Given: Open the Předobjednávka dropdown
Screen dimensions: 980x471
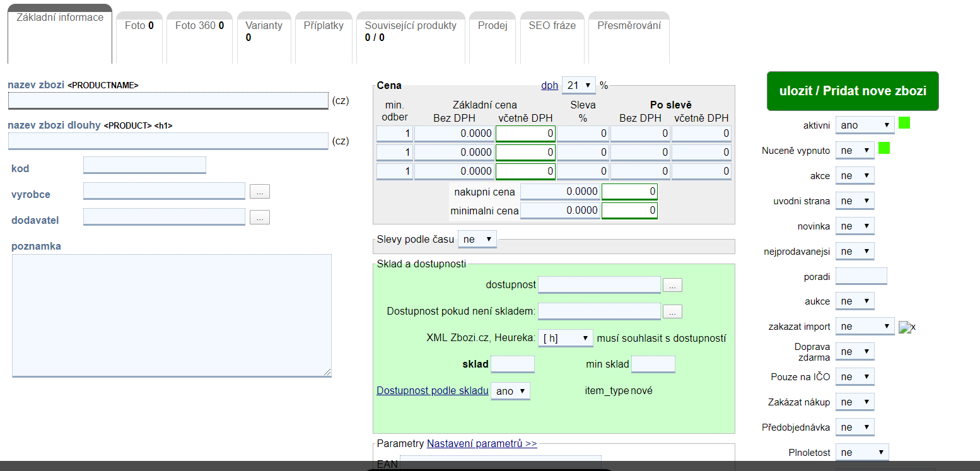Looking at the screenshot, I should point(855,427).
